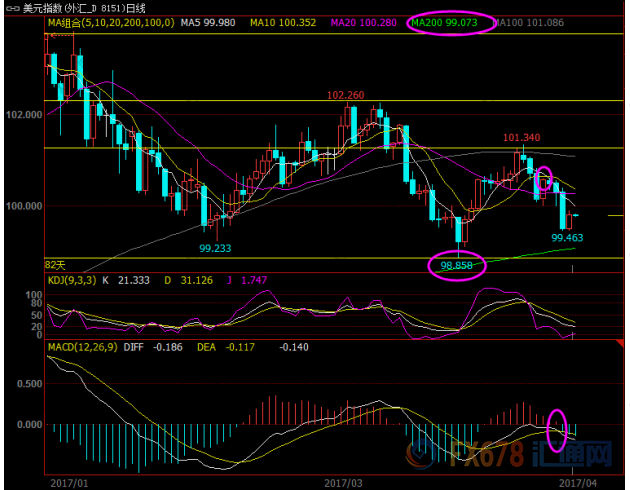Select the 美元指数 daily chart title
This screenshot has height=490, width=630.
[x=84, y=8]
